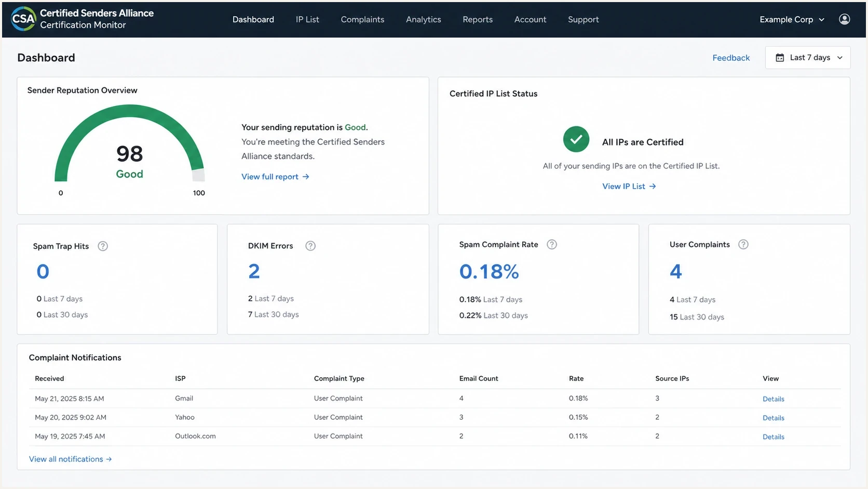The width and height of the screenshot is (868, 489).
Task: Click the 15 Last 30 days text
Action: (697, 317)
